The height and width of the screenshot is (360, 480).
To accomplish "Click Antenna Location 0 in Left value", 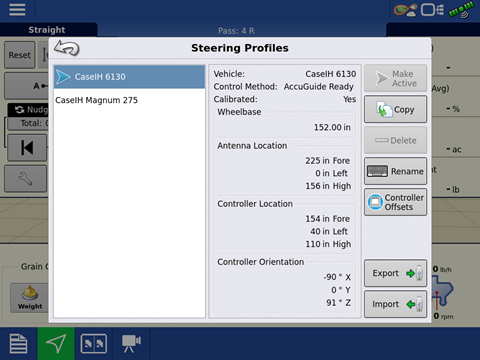I will click(331, 173).
